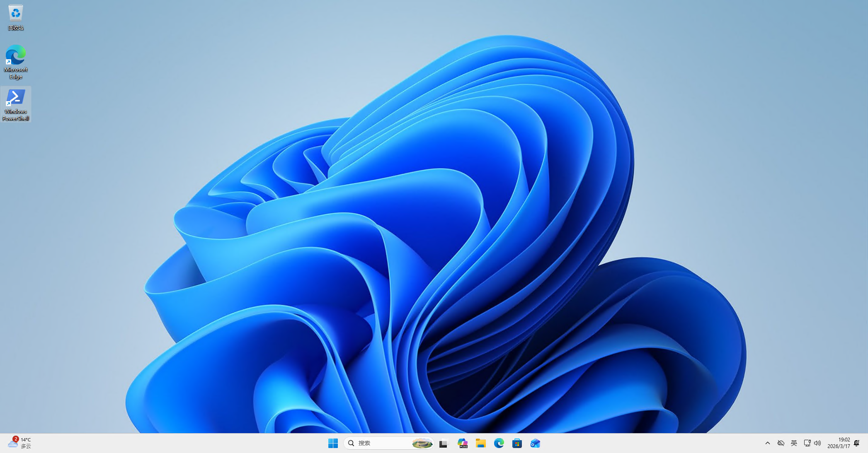Launch Outlook from the taskbar
Image resolution: width=868 pixels, height=453 pixels.
coord(535,443)
